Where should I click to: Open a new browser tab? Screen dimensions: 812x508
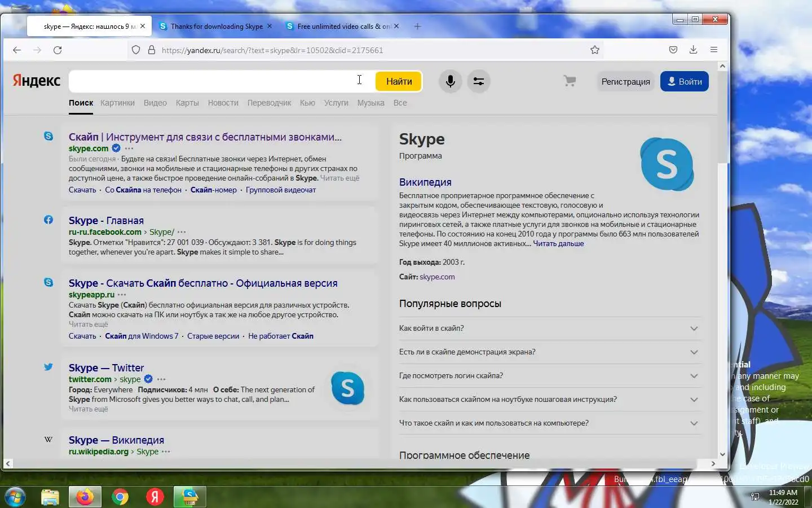417,27
